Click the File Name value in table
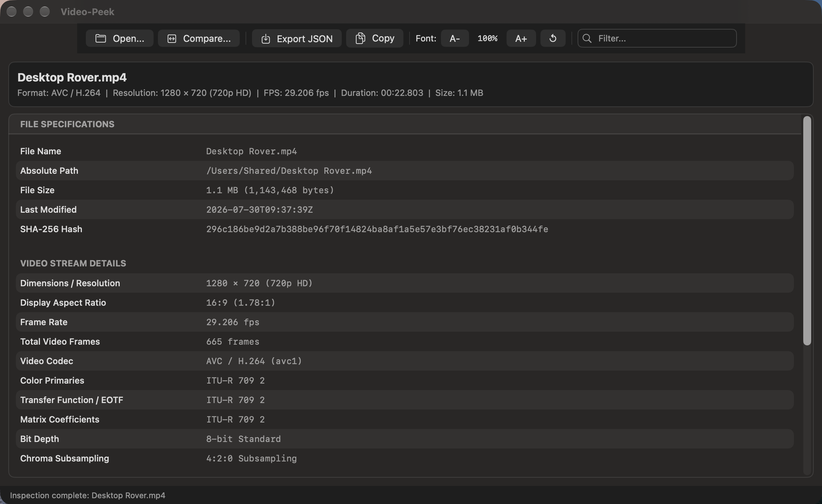Viewport: 822px width, 504px height. 251,151
